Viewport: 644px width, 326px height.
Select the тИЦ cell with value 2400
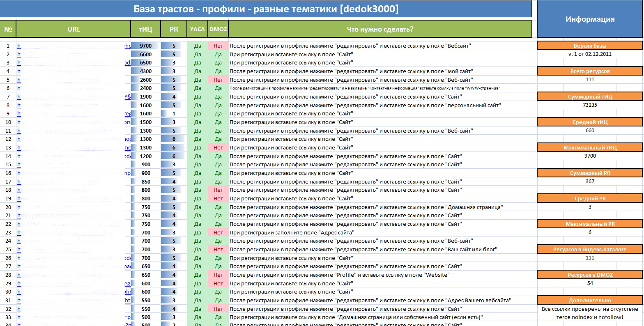click(145, 88)
